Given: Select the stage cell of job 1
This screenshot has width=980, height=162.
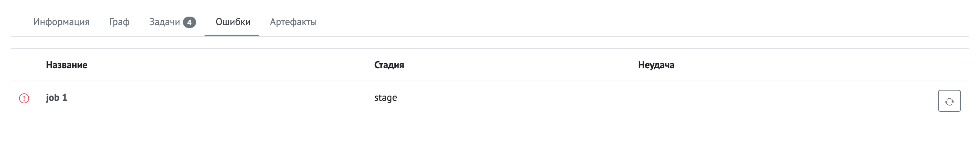Looking at the screenshot, I should pyautogui.click(x=385, y=98).
